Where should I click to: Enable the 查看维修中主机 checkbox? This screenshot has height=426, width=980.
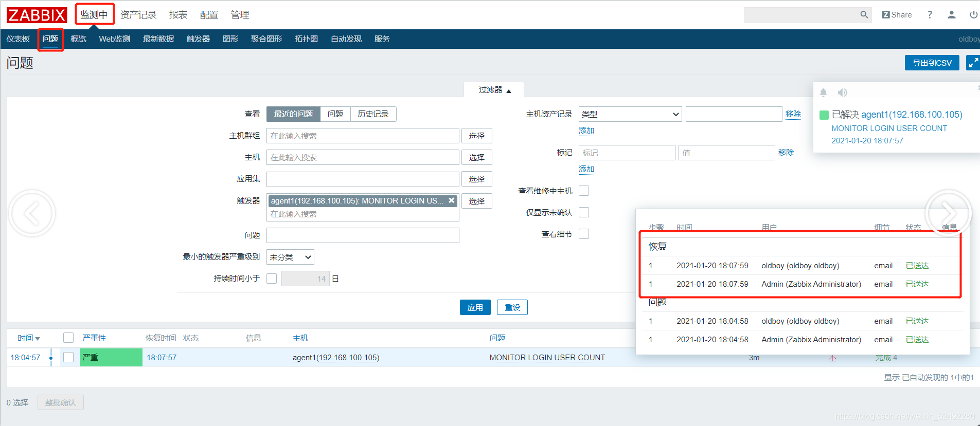pos(584,191)
